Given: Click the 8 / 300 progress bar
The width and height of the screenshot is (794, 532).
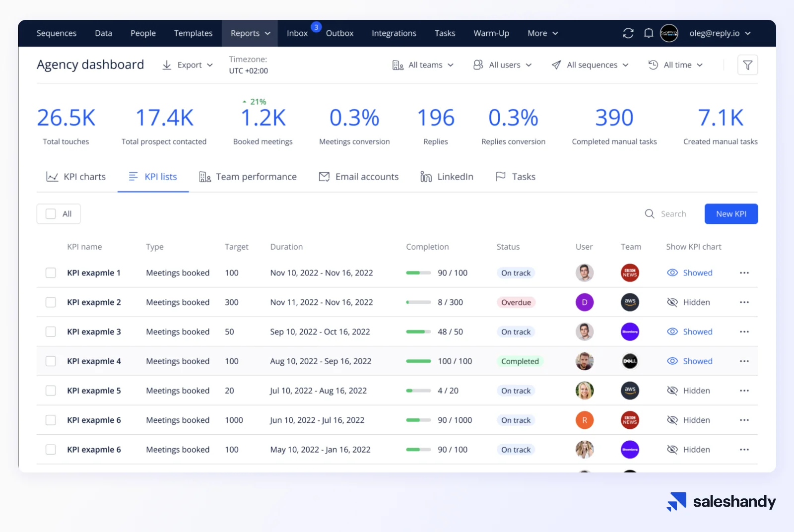Looking at the screenshot, I should tap(418, 302).
